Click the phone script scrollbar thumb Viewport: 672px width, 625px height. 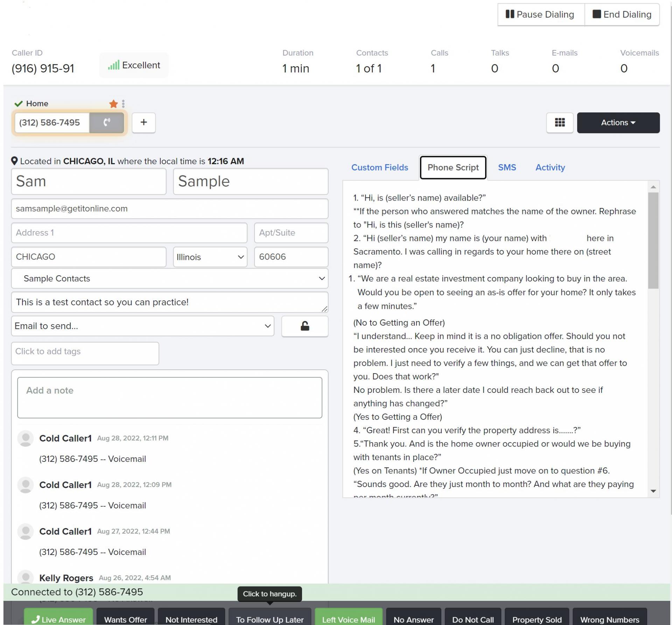click(x=653, y=241)
